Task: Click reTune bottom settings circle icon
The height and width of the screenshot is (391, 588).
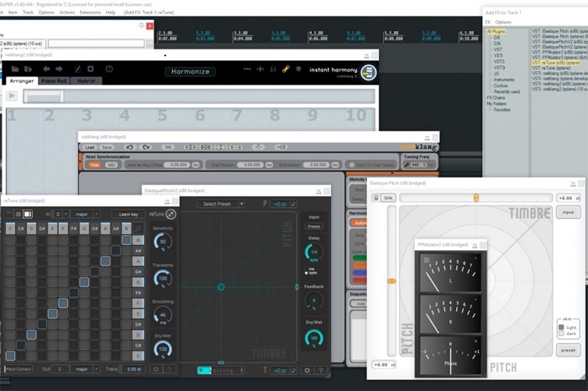Action: coord(156,369)
